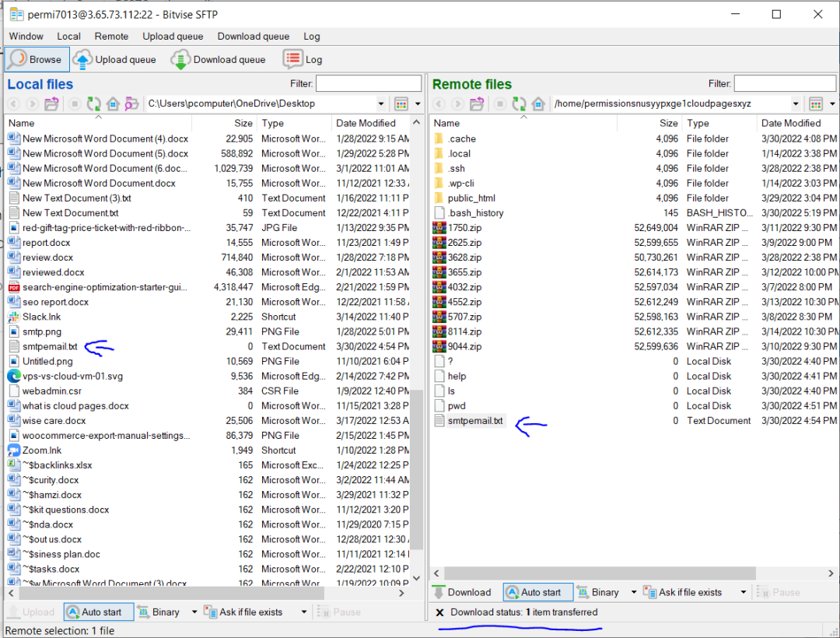The width and height of the screenshot is (840, 638).
Task: Open the remote path dropdown
Action: pyautogui.click(x=796, y=103)
